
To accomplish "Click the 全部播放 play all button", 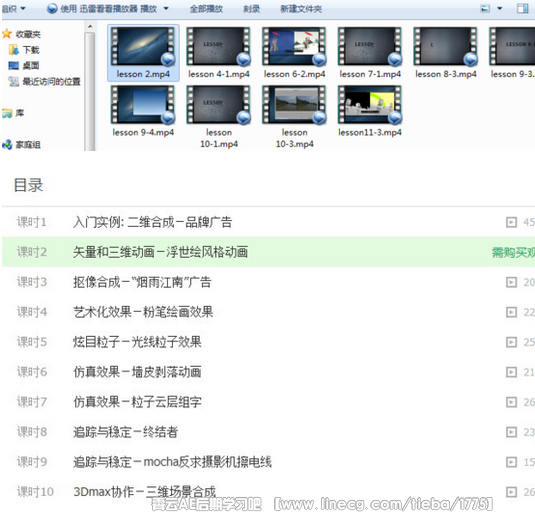I will [x=206, y=9].
